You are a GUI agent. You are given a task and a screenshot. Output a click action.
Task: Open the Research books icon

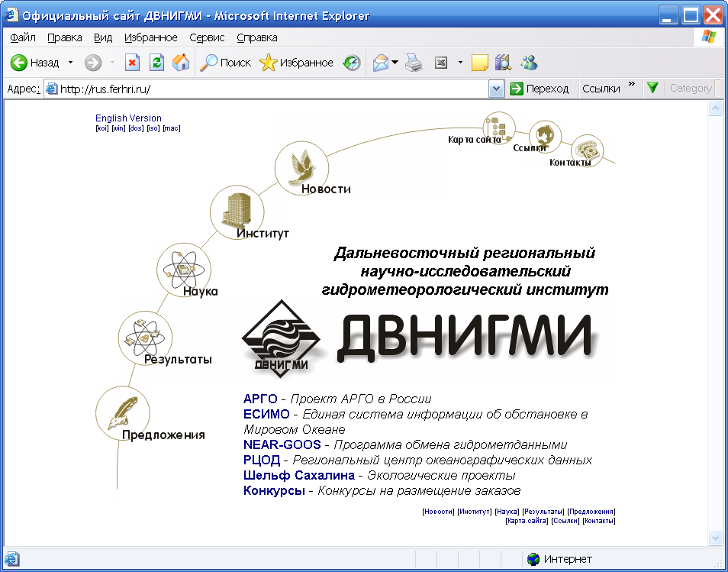point(503,63)
